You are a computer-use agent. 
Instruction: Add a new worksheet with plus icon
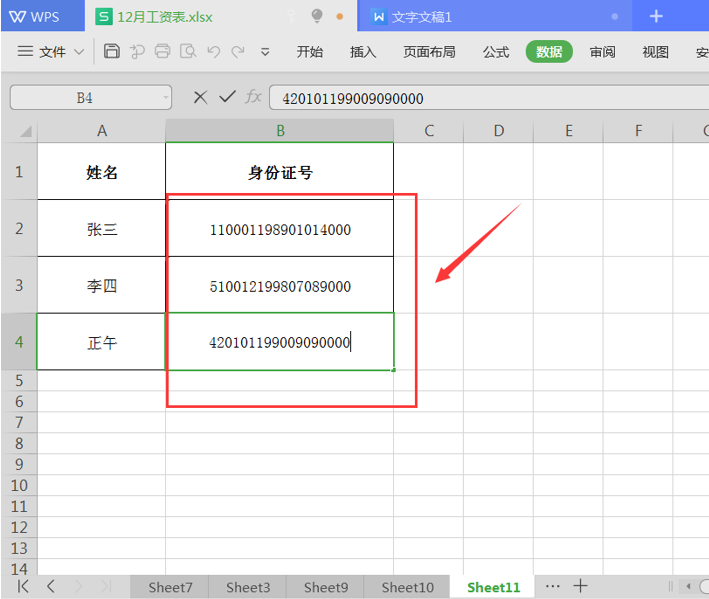click(580, 586)
